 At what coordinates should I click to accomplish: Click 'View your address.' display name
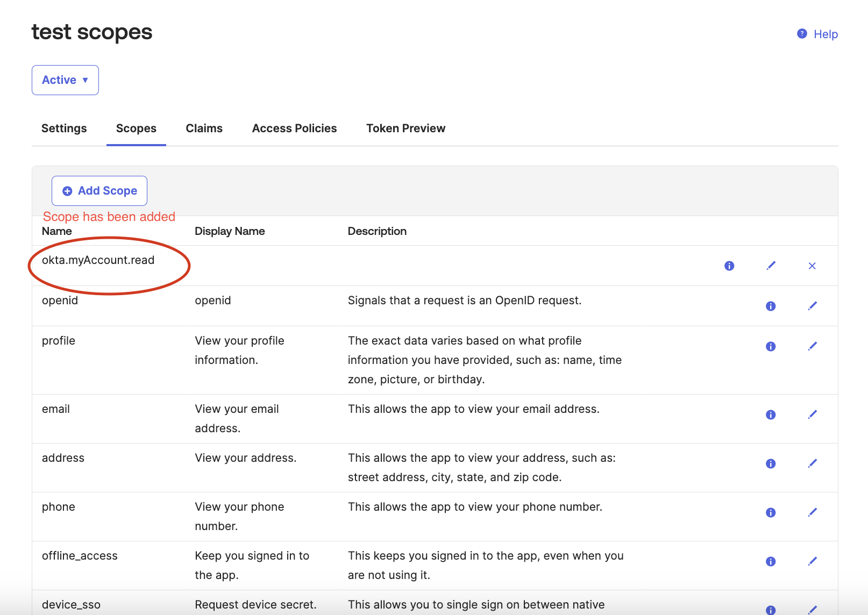[246, 458]
